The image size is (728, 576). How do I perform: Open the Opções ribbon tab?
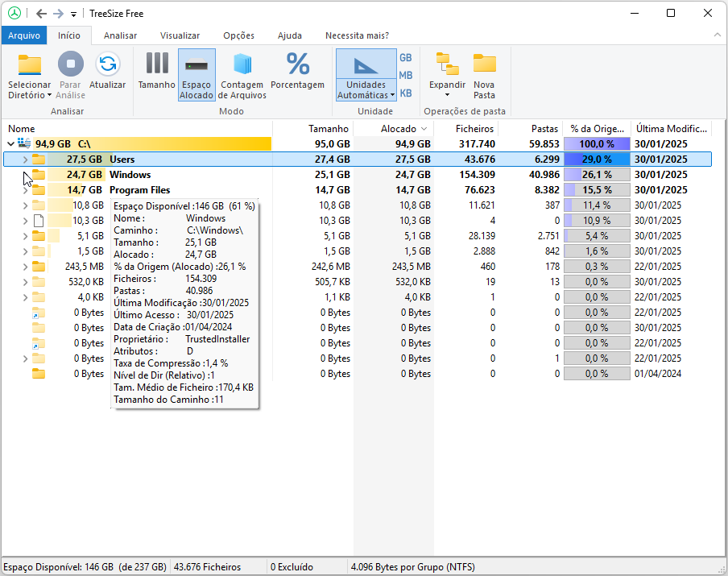(238, 35)
